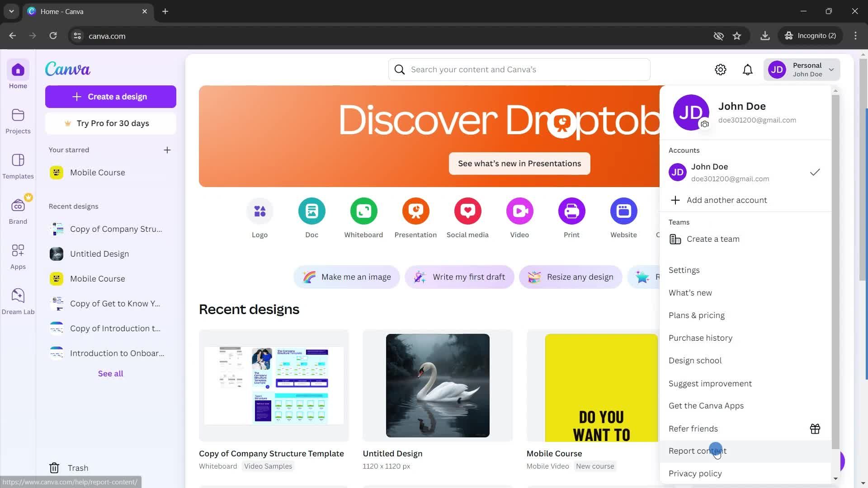Open Settings from the account menu

point(745,270)
